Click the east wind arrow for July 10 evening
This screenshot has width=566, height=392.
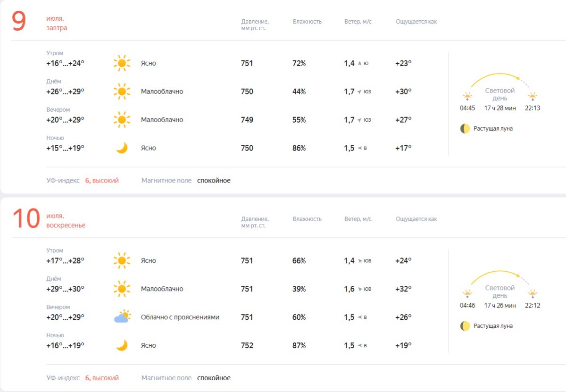[359, 317]
